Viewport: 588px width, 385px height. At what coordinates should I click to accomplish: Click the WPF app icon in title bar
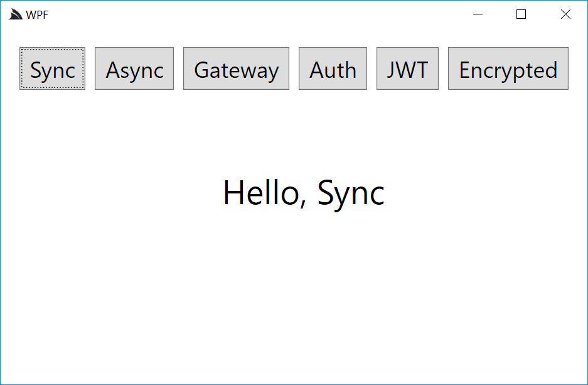tap(15, 14)
